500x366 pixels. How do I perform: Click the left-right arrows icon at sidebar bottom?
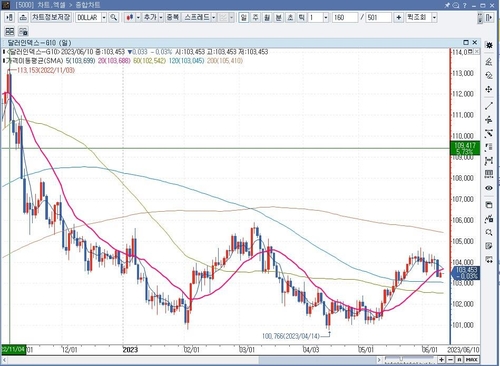(489, 260)
